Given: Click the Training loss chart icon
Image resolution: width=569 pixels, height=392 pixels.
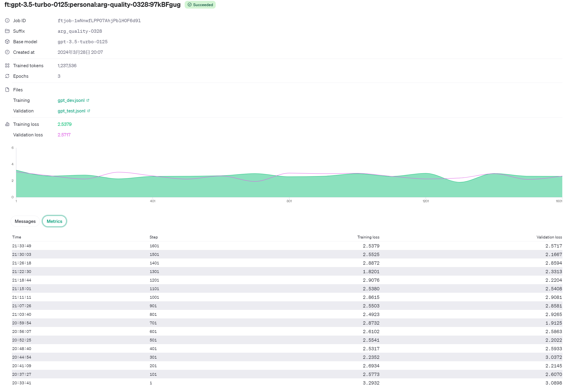Looking at the screenshot, I should coord(7,124).
